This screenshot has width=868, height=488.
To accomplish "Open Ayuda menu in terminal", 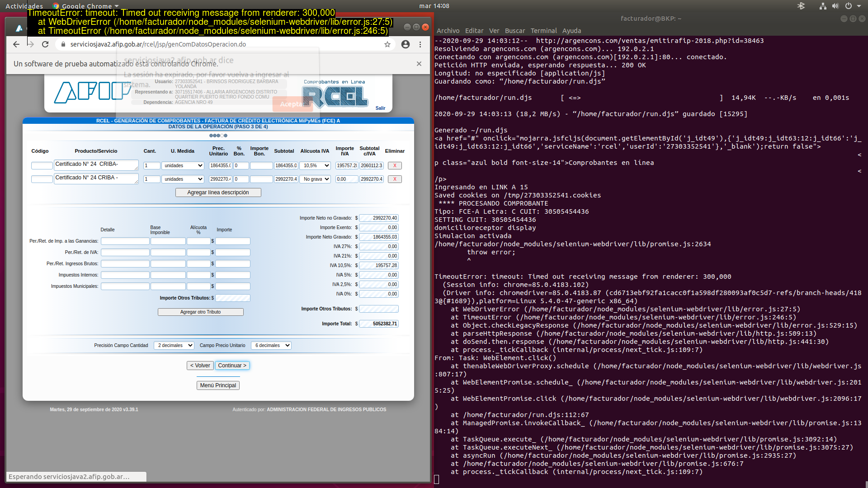I will click(x=571, y=31).
